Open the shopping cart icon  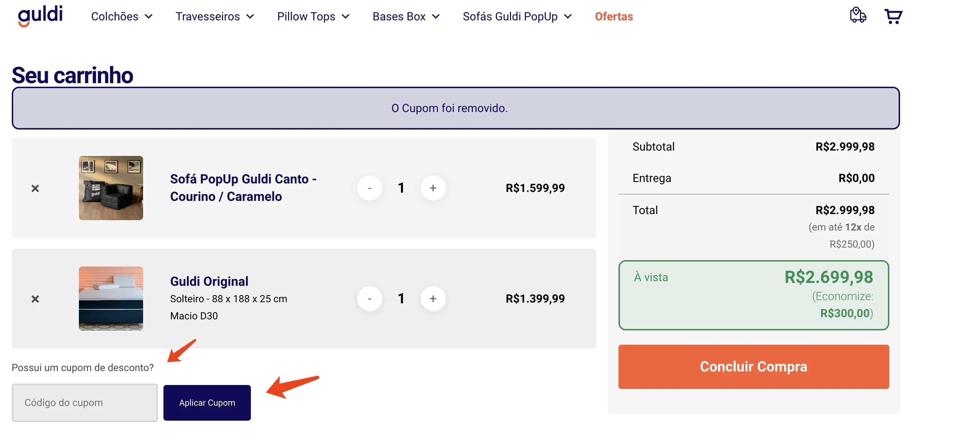pyautogui.click(x=893, y=16)
